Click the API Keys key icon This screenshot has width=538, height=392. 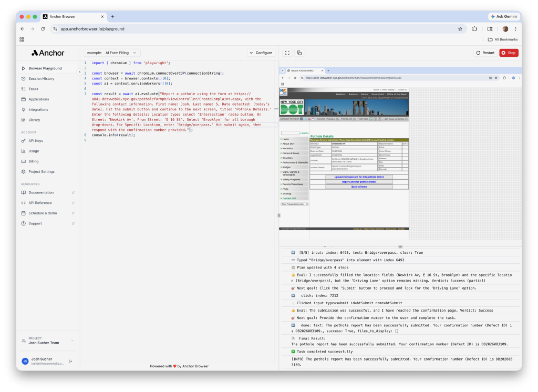coord(24,141)
